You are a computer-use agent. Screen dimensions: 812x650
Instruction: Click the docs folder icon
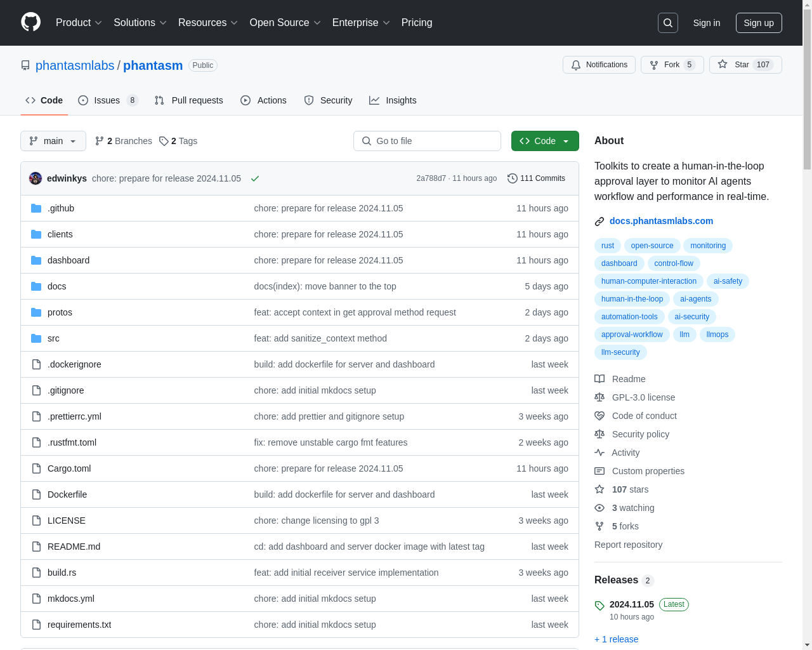pos(36,286)
